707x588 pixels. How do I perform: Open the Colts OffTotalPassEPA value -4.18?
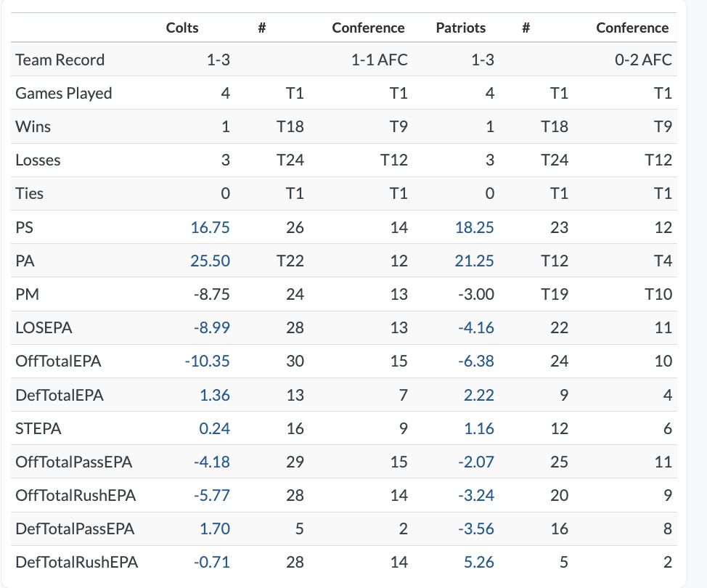point(212,462)
